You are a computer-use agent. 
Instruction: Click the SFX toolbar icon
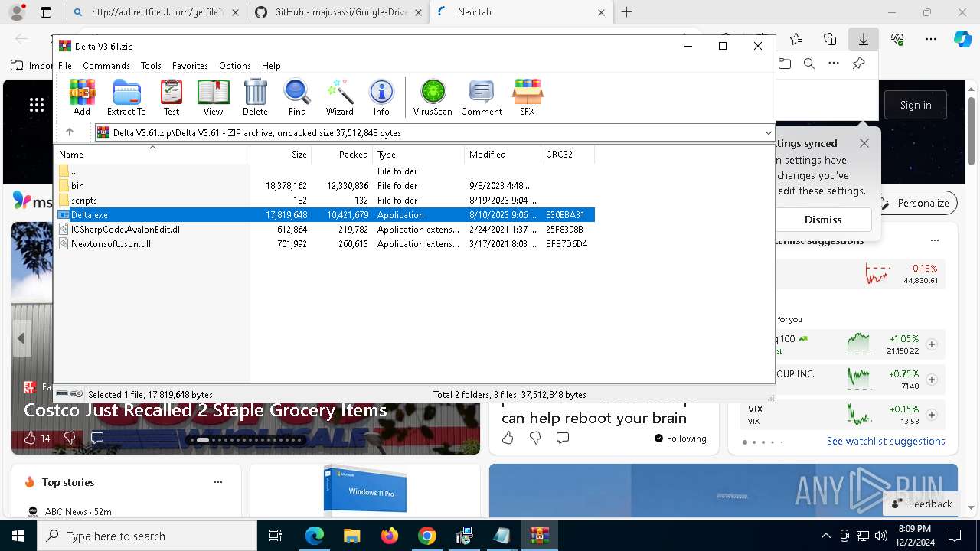pos(528,97)
